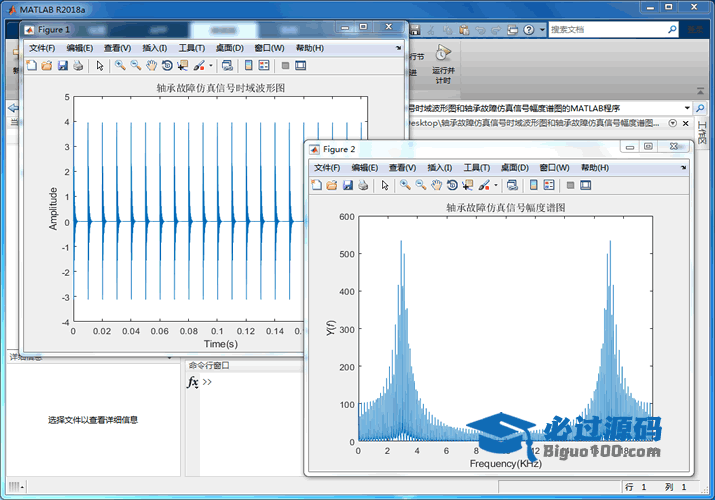Image resolution: width=715 pixels, height=500 pixels.
Task: Activate zoom out tool in Figure 2
Action: [420, 185]
